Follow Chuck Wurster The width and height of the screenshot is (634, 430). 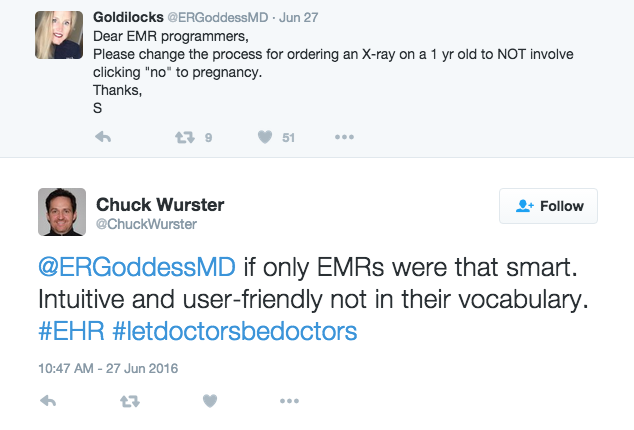pos(549,206)
